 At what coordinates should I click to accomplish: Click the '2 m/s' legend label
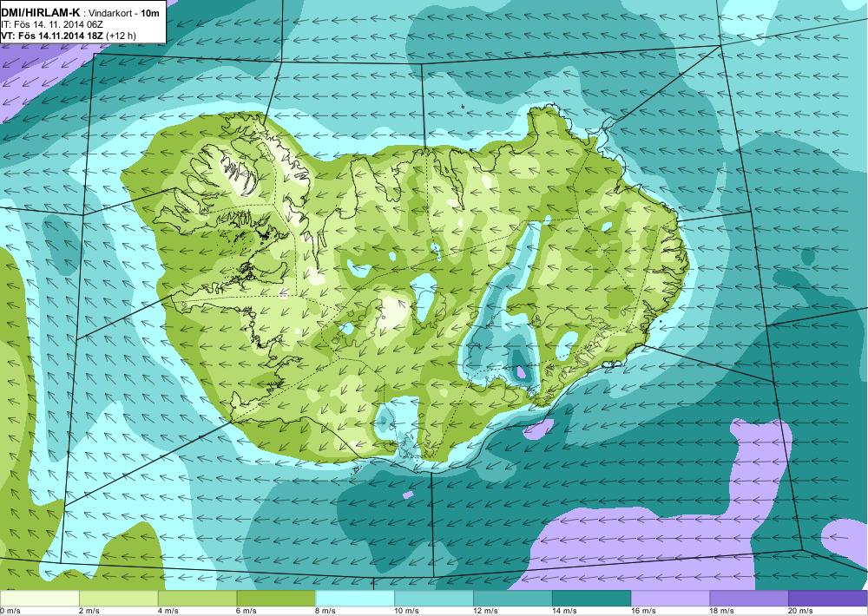[x=89, y=611]
